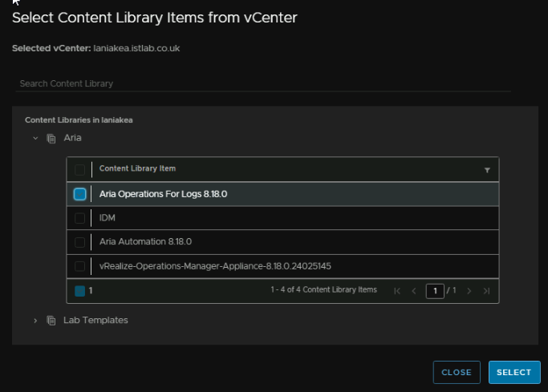Go to the next page of items
This screenshot has width=548, height=392.
click(469, 291)
